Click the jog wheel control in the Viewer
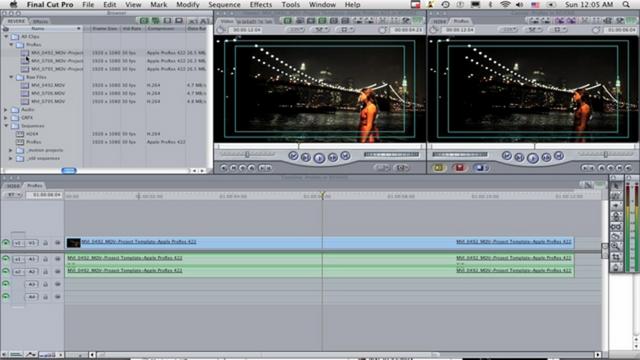The width and height of the screenshot is (640, 360). coord(391,154)
